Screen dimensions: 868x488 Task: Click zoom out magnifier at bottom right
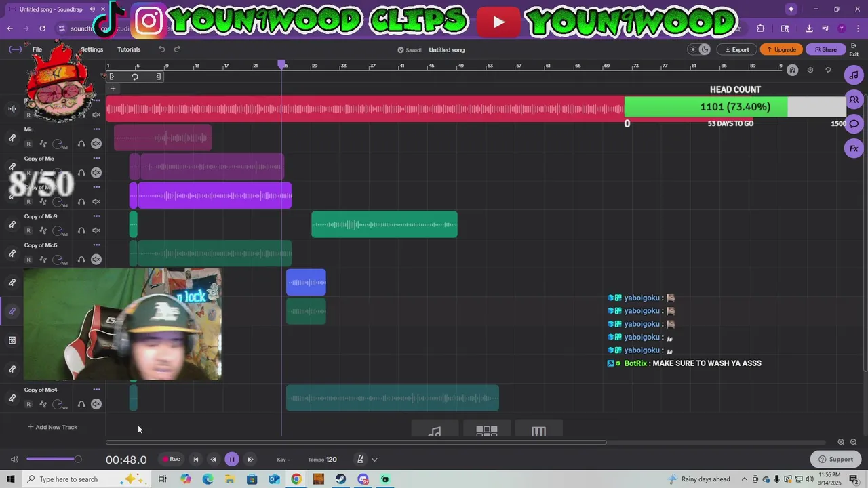pos(854,442)
